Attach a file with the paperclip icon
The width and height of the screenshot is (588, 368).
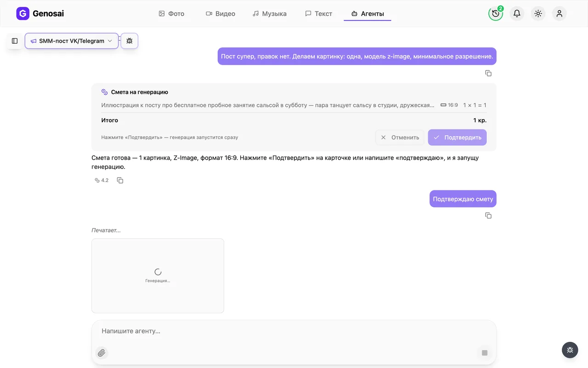102,353
